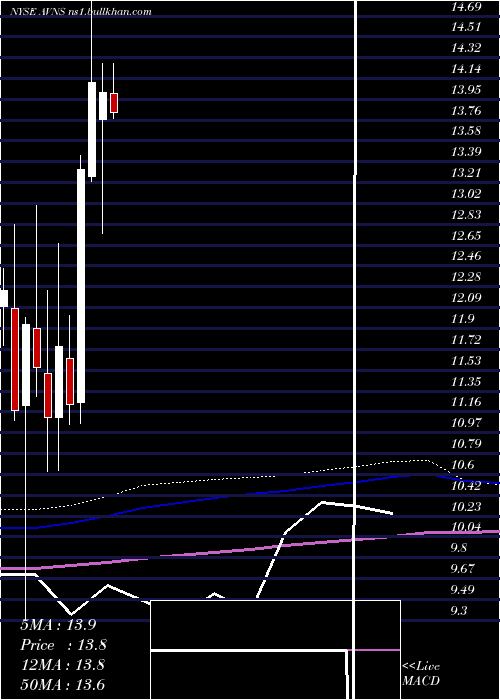500x700 pixels.
Task: Click the last red candlestick body
Action: point(114,103)
